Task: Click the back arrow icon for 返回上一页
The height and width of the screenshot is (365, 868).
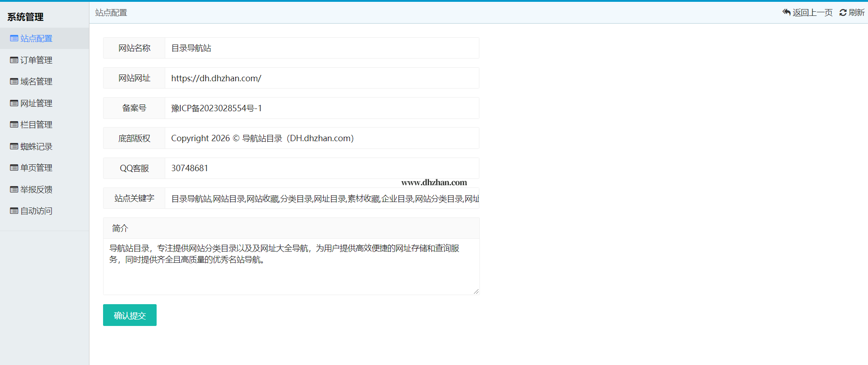Action: pyautogui.click(x=786, y=12)
